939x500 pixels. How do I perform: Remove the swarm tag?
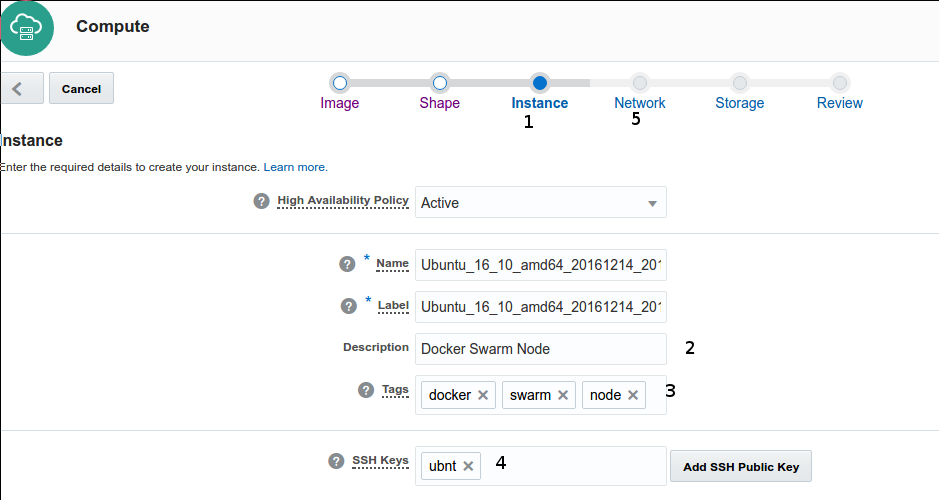click(x=563, y=395)
